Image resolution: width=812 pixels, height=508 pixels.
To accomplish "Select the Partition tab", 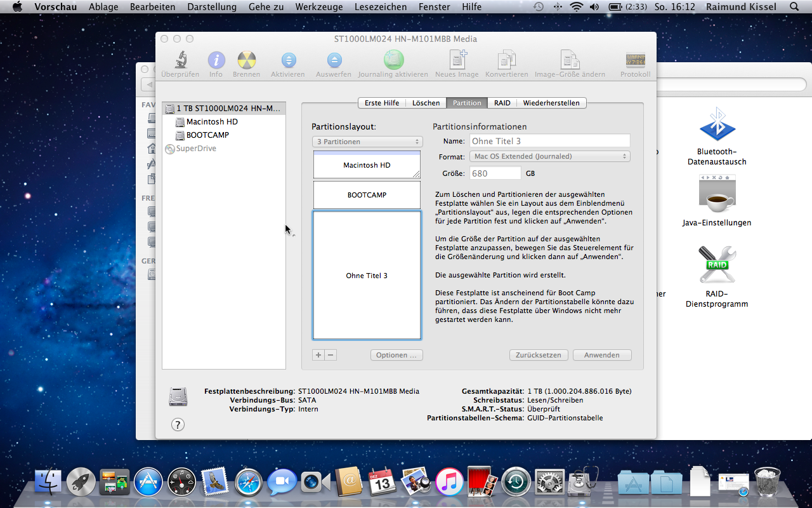I will pyautogui.click(x=467, y=103).
